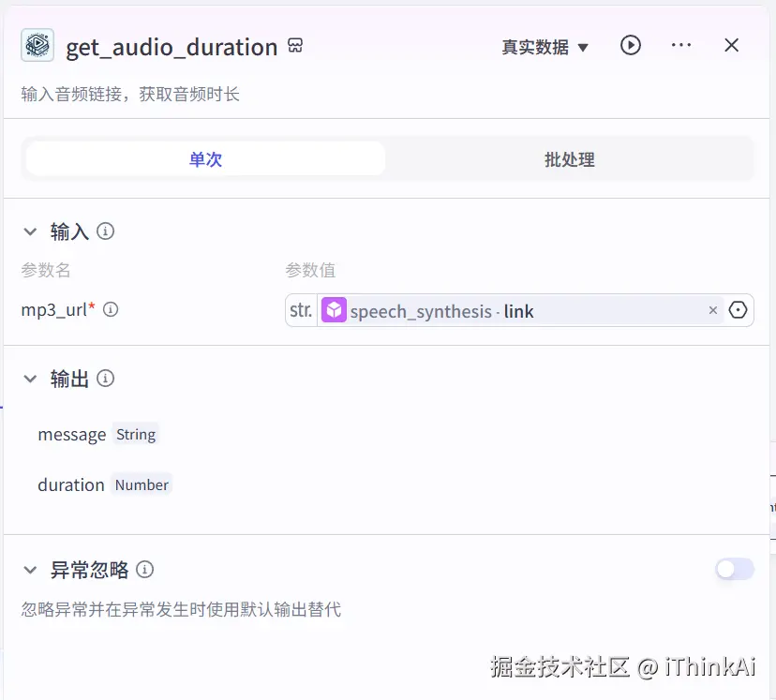Image resolution: width=776 pixels, height=700 pixels.
Task: Remove speech_synthesis link with the × button
Action: tap(712, 309)
